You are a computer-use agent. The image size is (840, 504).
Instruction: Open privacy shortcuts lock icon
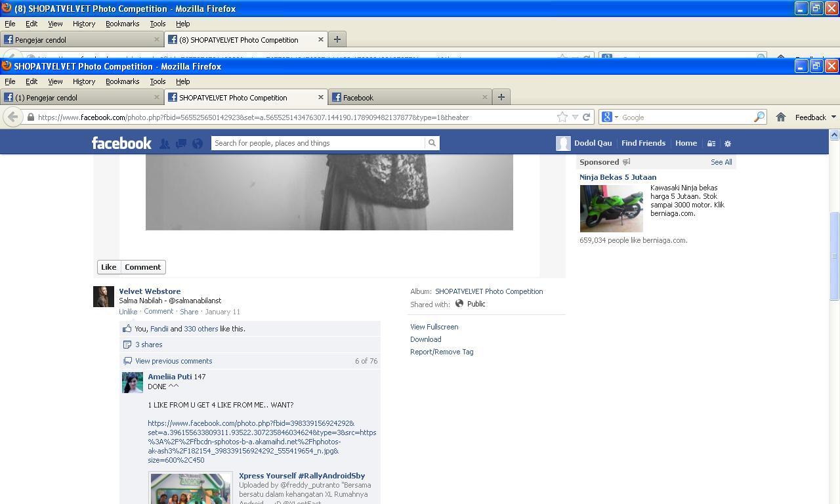711,143
